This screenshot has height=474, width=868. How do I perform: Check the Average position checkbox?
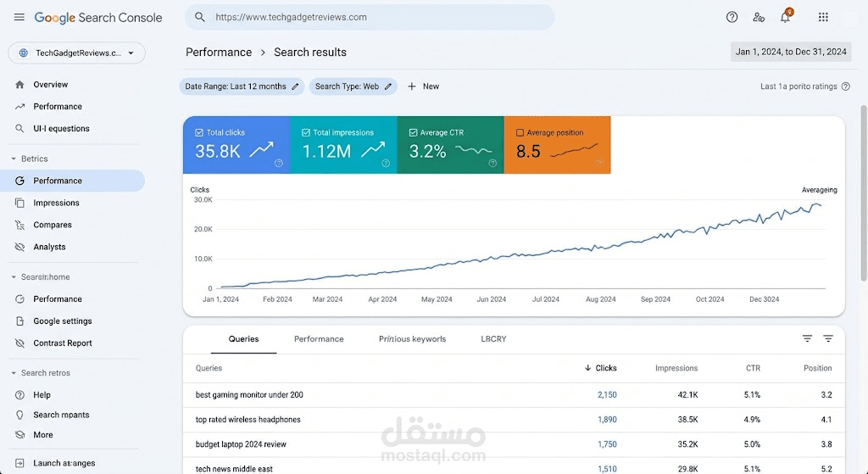(x=520, y=133)
